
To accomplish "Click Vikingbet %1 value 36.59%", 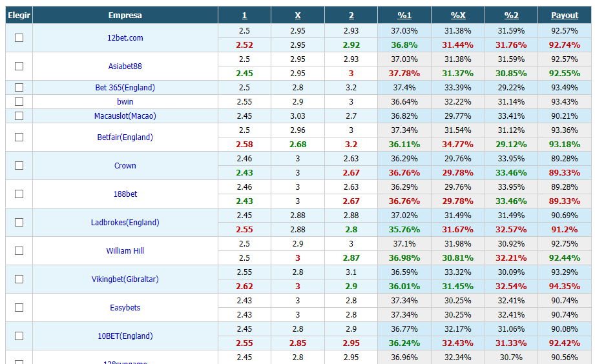I will click(404, 272).
